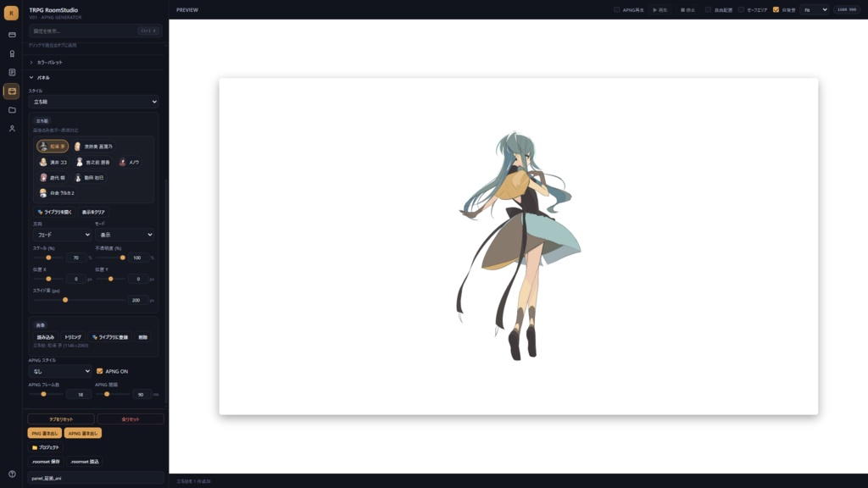
Task: Click the character illustration in the preview
Action: [x=518, y=247]
